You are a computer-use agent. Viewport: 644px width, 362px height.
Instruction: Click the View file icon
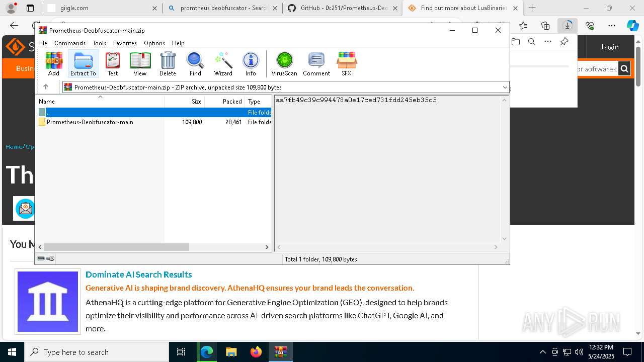pyautogui.click(x=140, y=64)
